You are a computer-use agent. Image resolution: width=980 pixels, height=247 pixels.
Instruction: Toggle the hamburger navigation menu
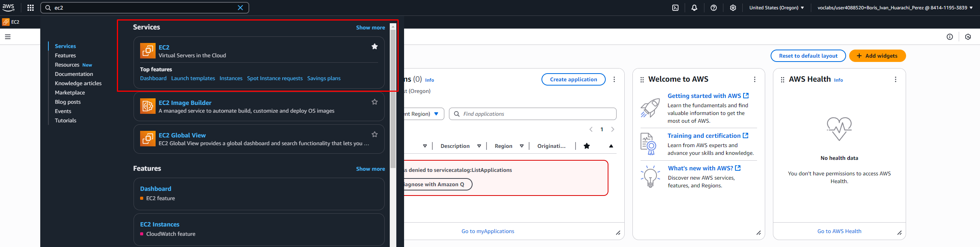(8, 37)
